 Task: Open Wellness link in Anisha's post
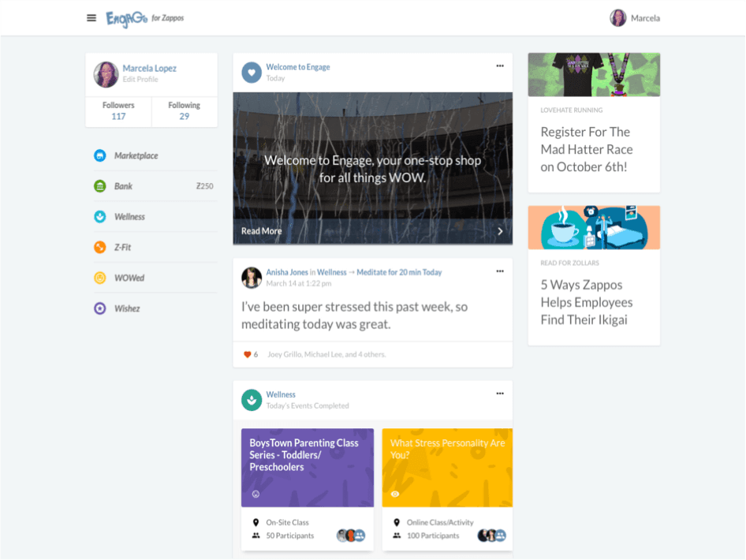(x=332, y=272)
